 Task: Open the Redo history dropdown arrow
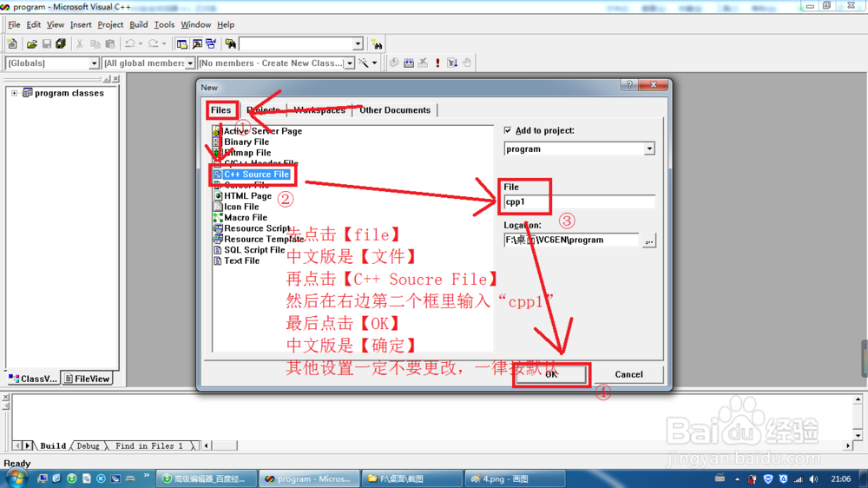164,43
